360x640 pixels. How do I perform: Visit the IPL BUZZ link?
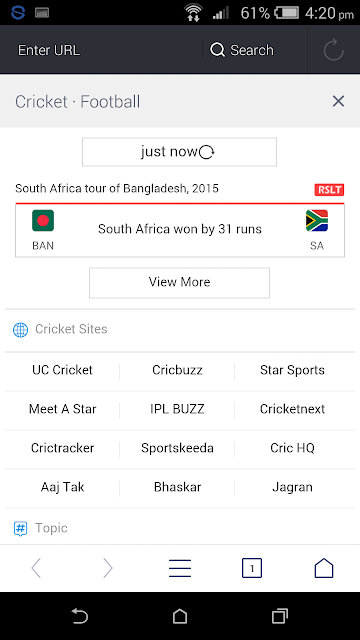[177, 409]
